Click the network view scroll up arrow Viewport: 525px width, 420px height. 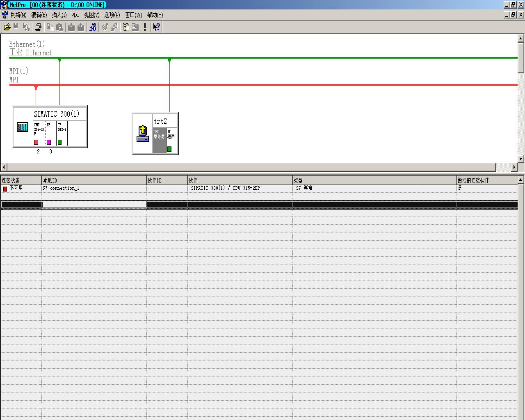click(521, 38)
